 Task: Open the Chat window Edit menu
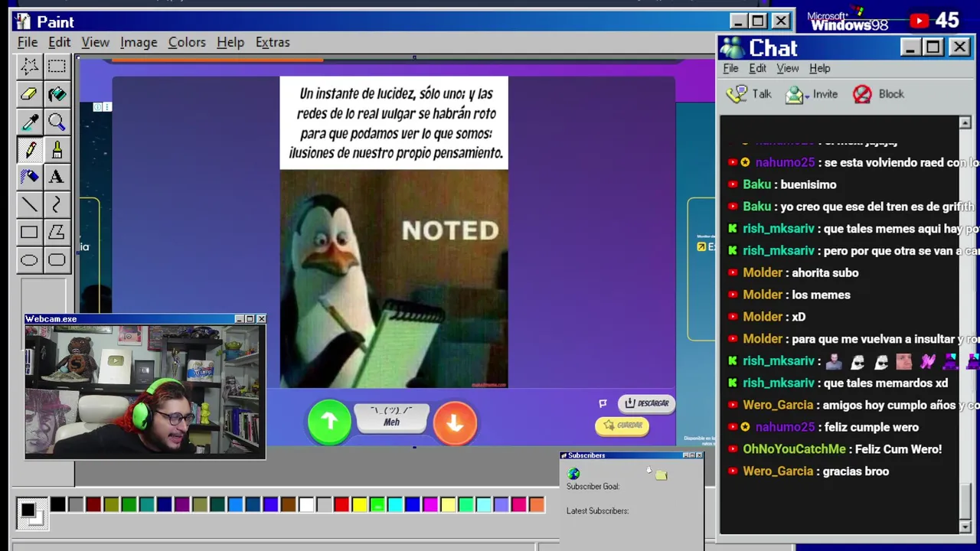[x=758, y=68]
